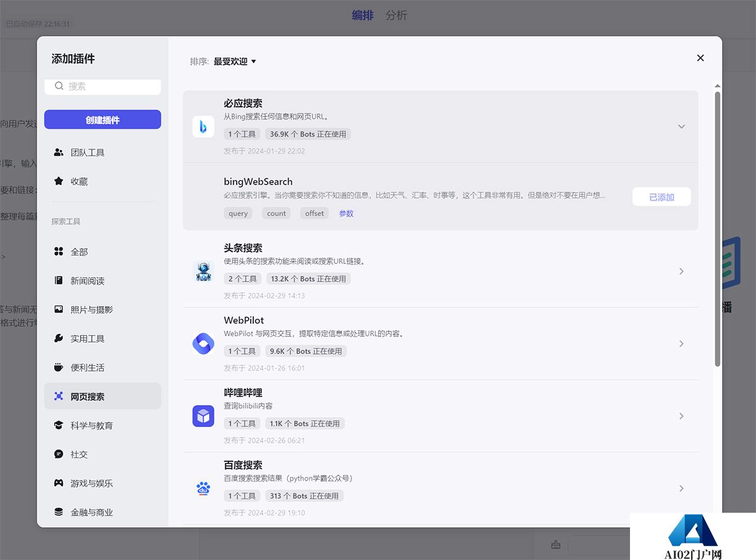Select the 团队工具 sidebar item
This screenshot has width=756, height=560.
tap(103, 152)
